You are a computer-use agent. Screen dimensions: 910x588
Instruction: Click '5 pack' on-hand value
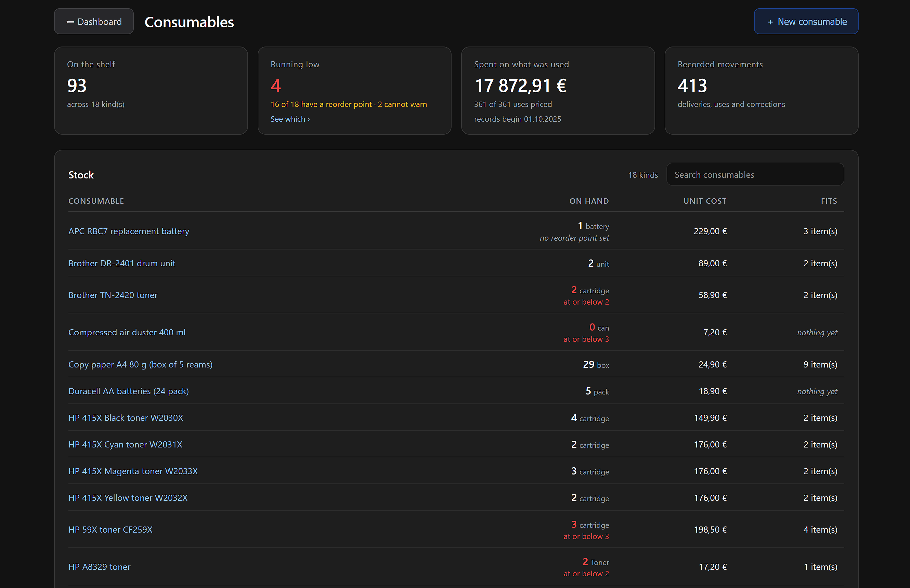598,391
